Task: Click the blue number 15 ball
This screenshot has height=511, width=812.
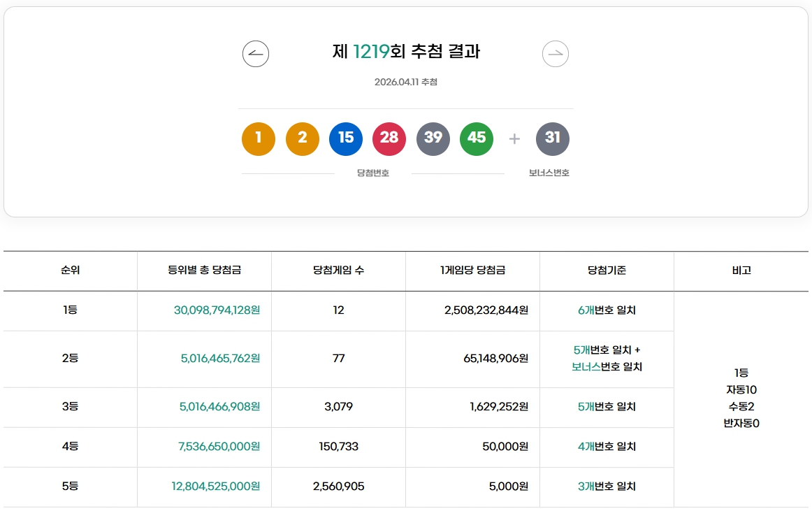Action: 345,138
